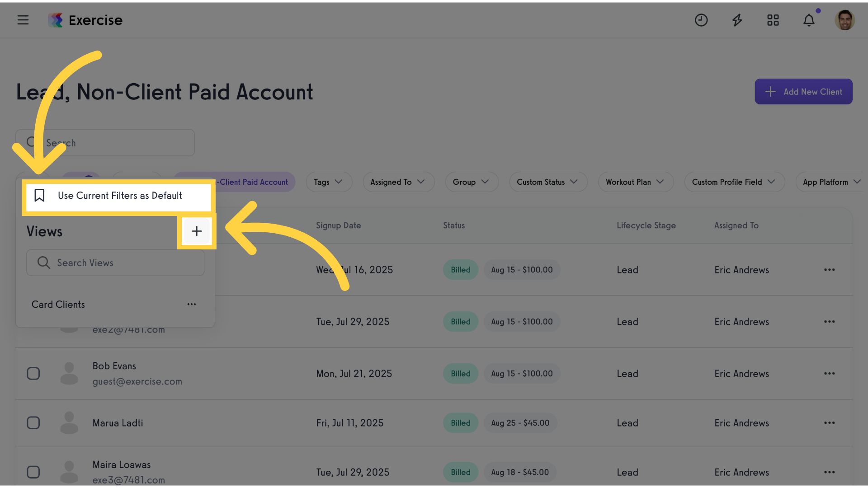Click Eric Andrews in Bob Evans row
Image resolution: width=868 pixels, height=488 pixels.
[741, 374]
